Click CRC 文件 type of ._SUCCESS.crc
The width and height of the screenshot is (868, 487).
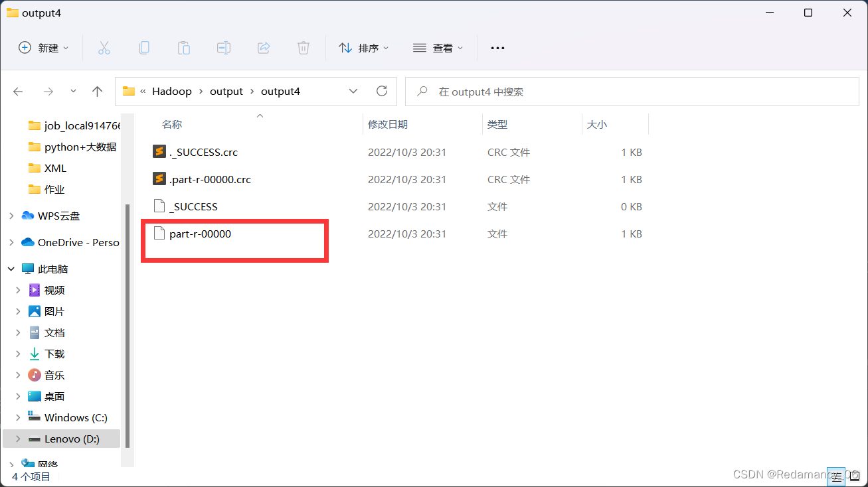tap(509, 152)
